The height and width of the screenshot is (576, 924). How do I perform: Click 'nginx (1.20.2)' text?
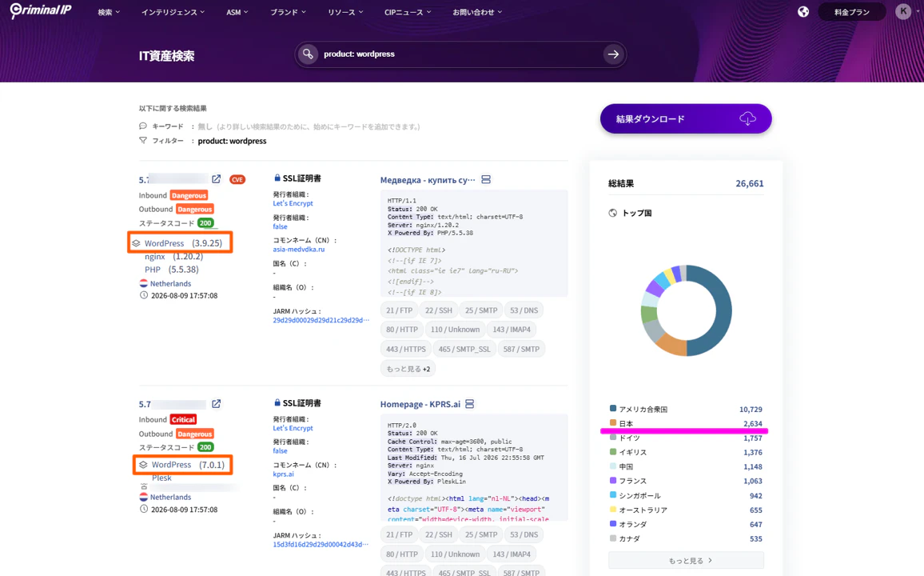[x=173, y=257]
